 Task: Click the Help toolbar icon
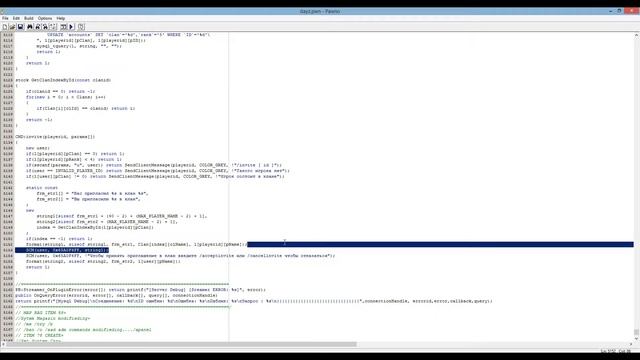(81, 27)
